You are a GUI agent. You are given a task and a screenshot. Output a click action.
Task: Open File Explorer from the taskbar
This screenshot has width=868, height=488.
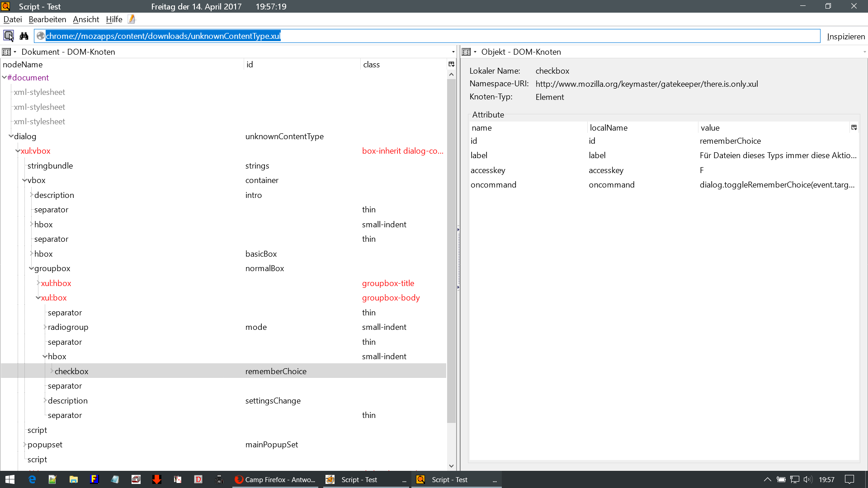click(73, 479)
